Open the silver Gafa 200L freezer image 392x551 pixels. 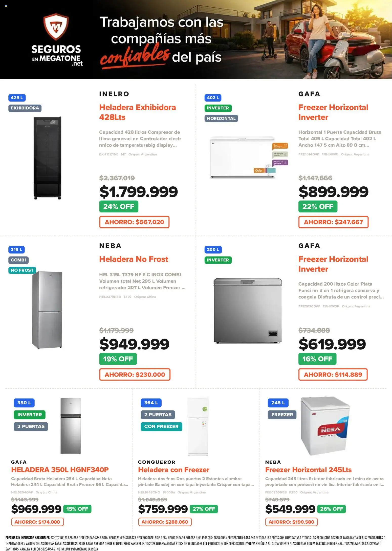click(x=248, y=310)
